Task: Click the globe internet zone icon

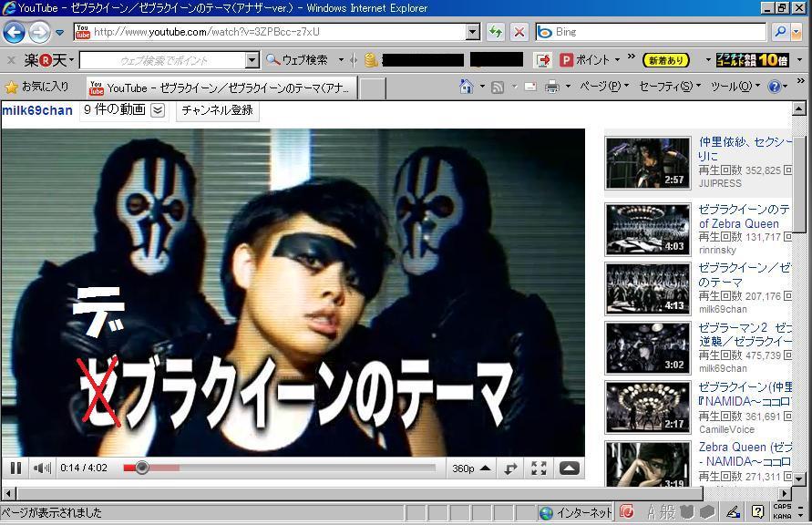Action: (546, 513)
